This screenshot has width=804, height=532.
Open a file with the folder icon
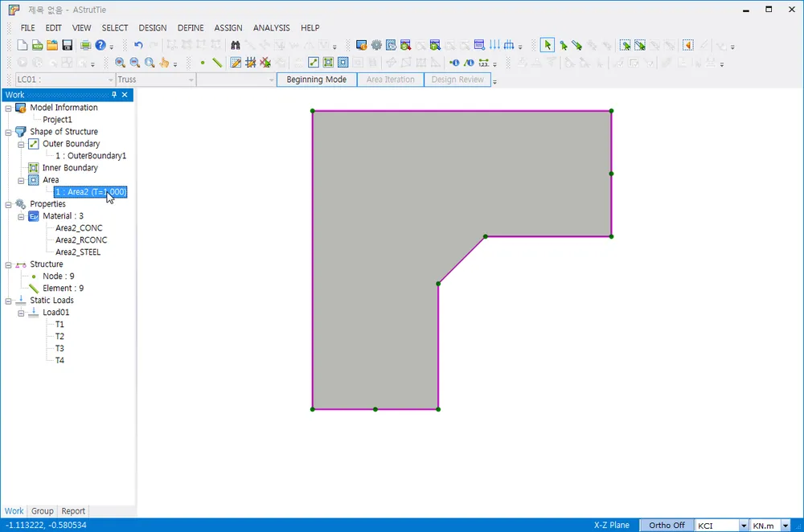52,46
